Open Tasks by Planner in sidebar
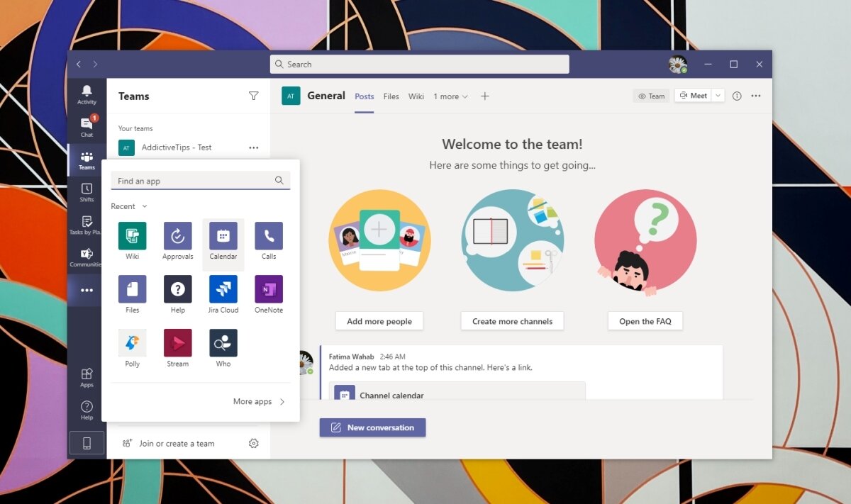 pyautogui.click(x=86, y=225)
